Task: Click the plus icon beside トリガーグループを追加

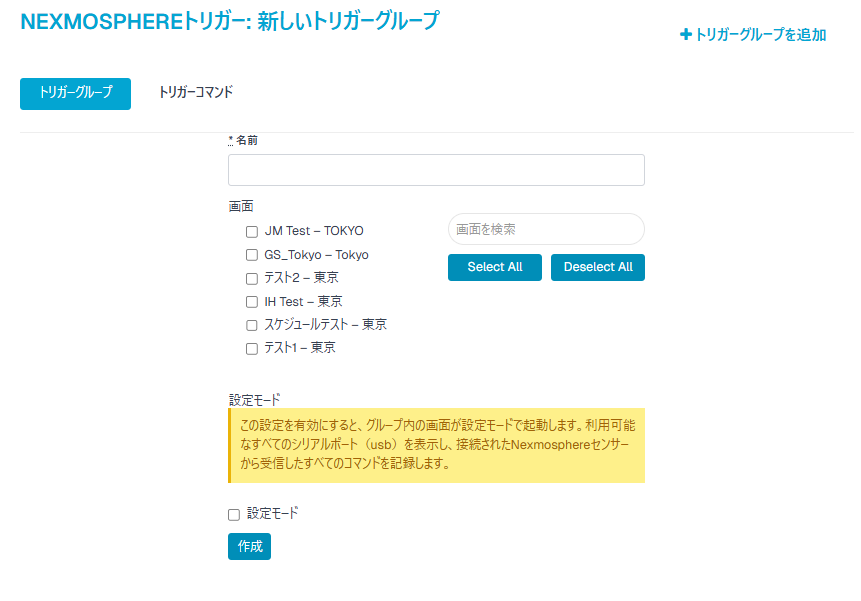Action: (685, 35)
